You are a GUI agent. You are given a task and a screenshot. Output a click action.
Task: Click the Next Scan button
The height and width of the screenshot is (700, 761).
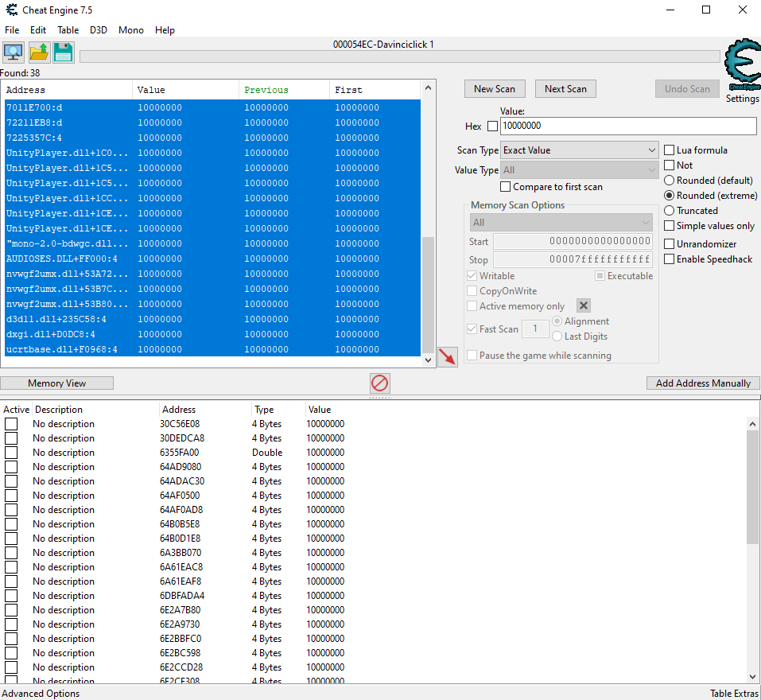point(565,88)
